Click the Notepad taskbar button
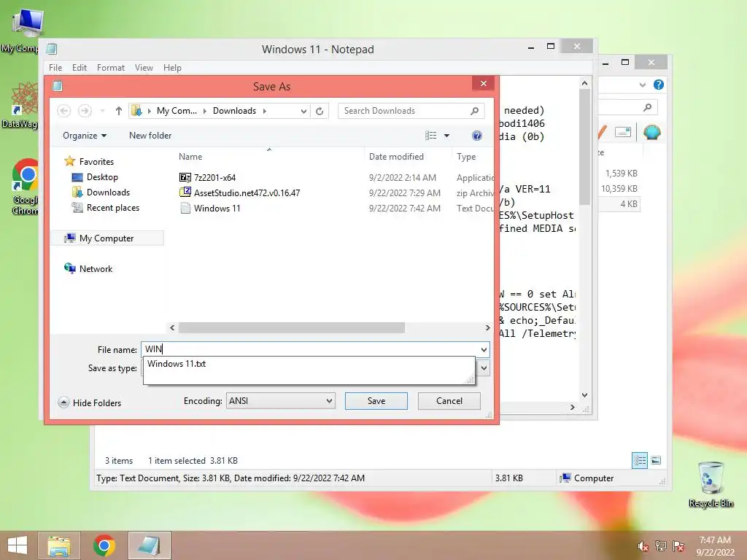747x560 pixels. click(150, 545)
